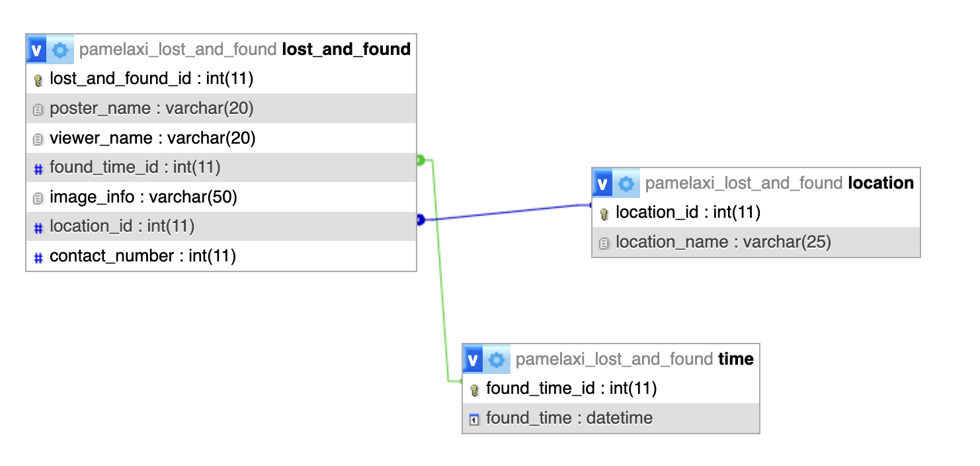Click key icon next to location_id in location table
The image size is (980, 466).
(x=604, y=213)
